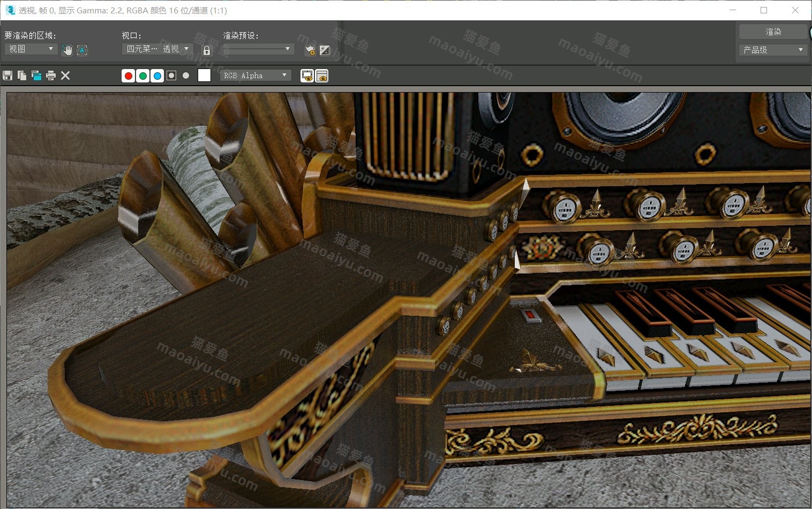Click the Auto Region Selected icon
Screen dimensions: 812x509
tap(82, 50)
